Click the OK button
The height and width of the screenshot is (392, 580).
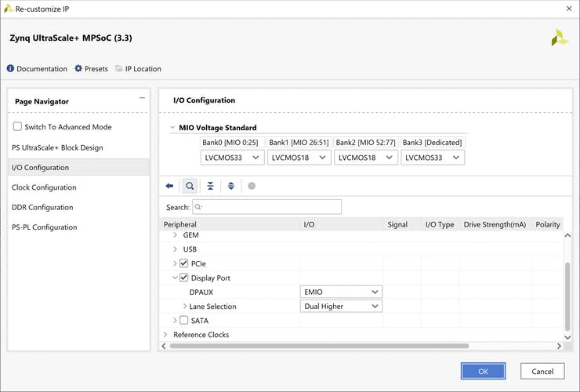483,371
